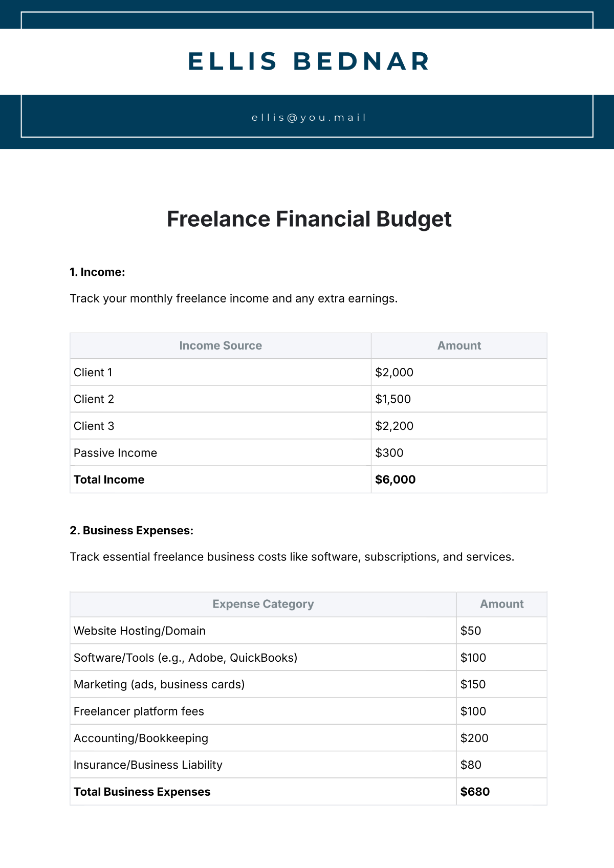Image resolution: width=614 pixels, height=868 pixels.
Task: Select the Client 1 row label
Action: coord(93,373)
